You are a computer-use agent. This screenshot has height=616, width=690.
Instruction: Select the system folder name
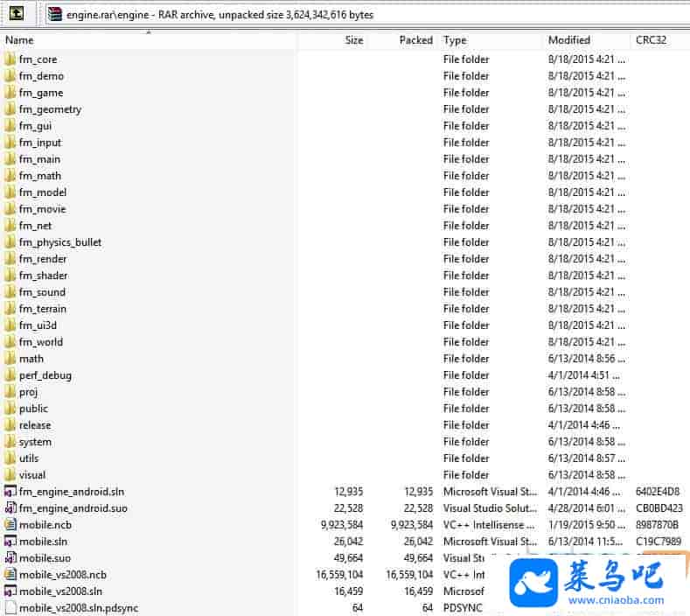[x=35, y=442]
